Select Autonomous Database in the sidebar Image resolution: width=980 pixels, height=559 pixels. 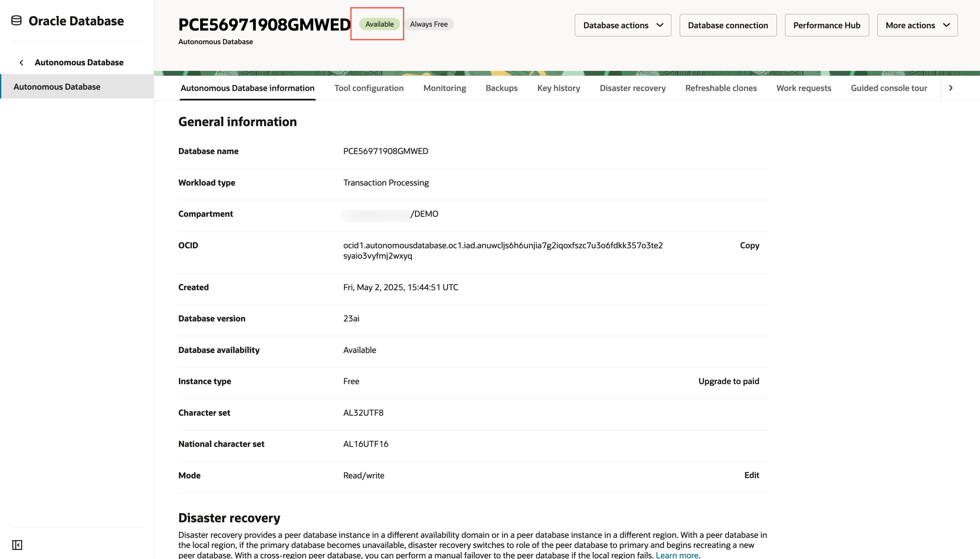point(57,87)
